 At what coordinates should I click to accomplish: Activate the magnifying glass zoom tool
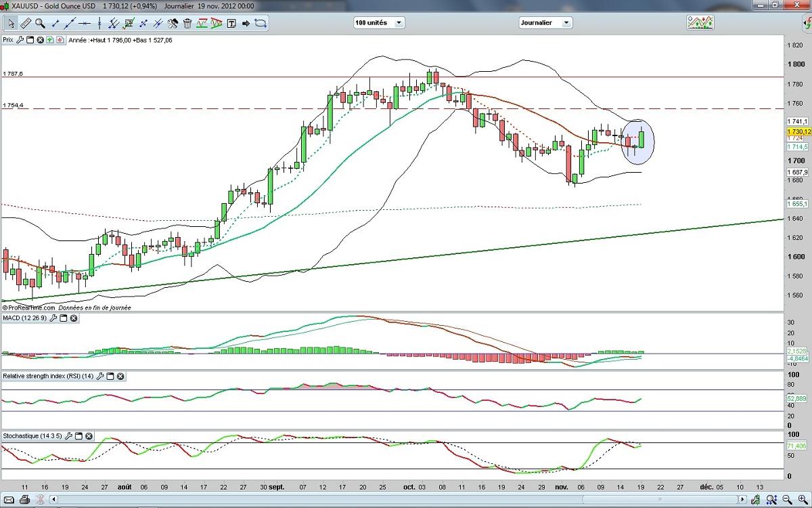tap(40, 23)
